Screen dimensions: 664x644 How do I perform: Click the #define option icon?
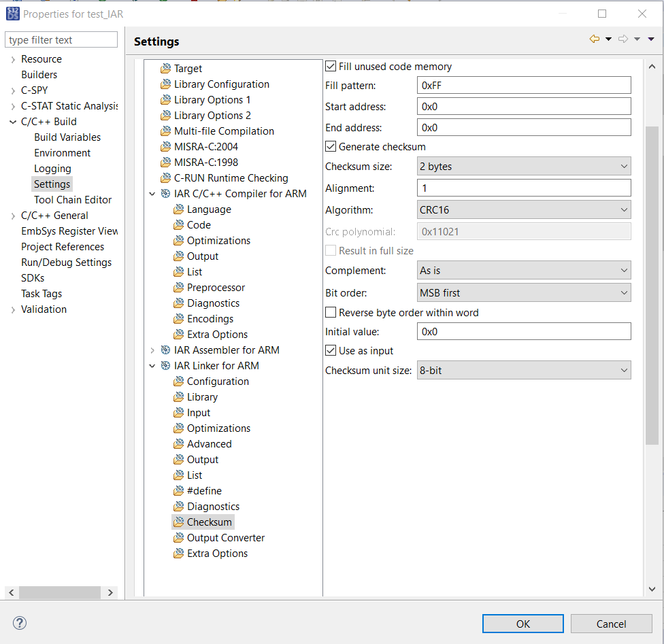(179, 491)
